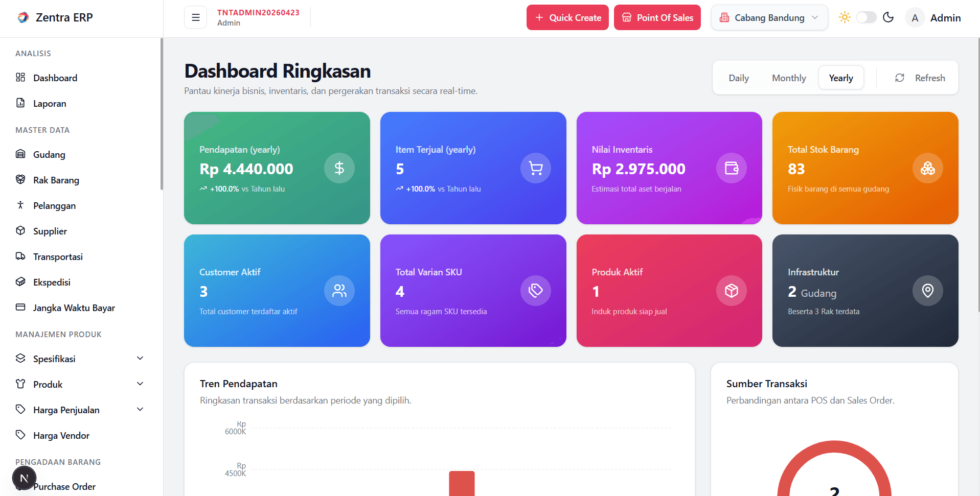Click the sun light-mode icon
This screenshot has height=496, width=980.
[845, 17]
